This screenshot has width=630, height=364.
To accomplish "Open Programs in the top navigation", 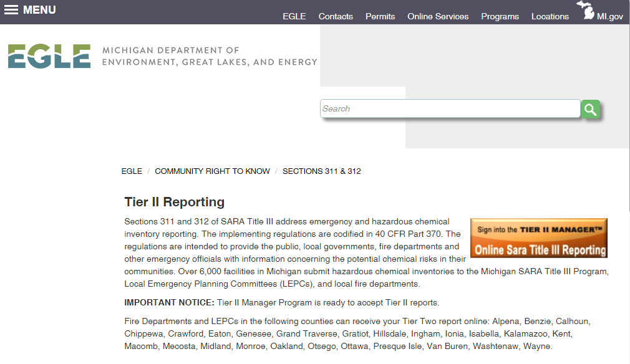I will pyautogui.click(x=500, y=16).
